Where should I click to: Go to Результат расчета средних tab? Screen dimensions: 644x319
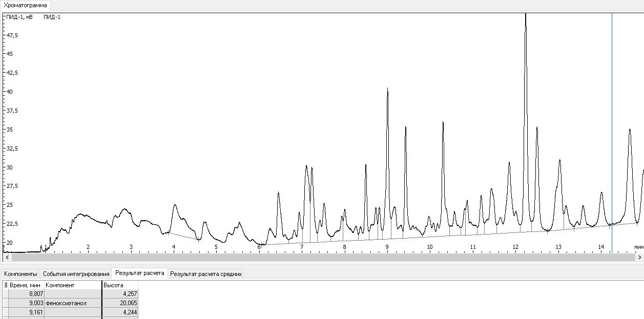pos(205,274)
